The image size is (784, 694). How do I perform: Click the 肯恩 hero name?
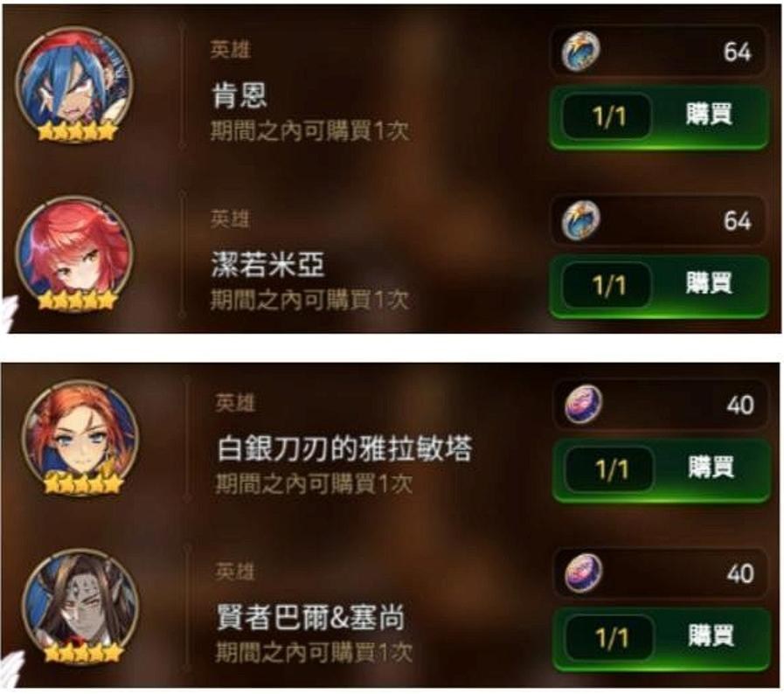239,95
